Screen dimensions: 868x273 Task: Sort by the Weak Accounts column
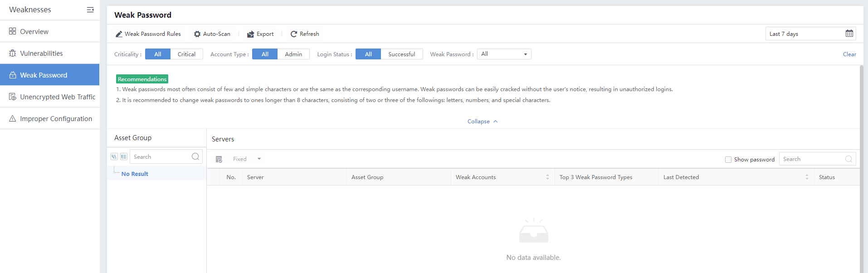point(547,177)
